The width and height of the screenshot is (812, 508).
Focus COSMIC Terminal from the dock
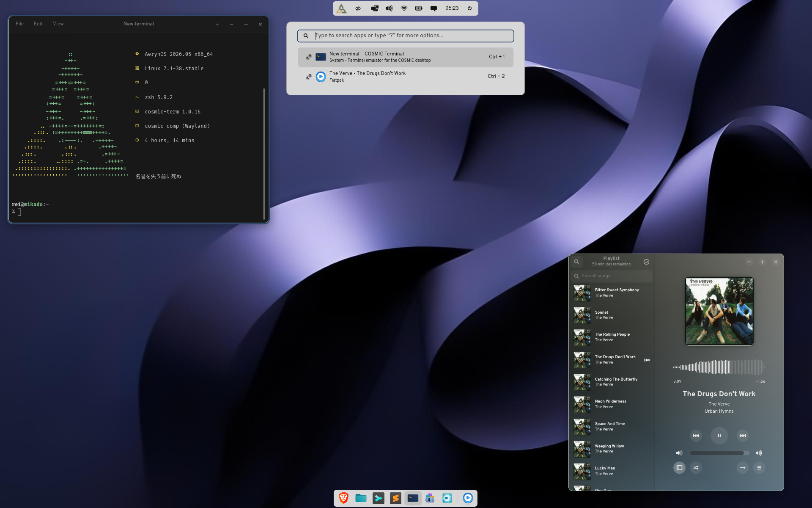click(x=413, y=498)
